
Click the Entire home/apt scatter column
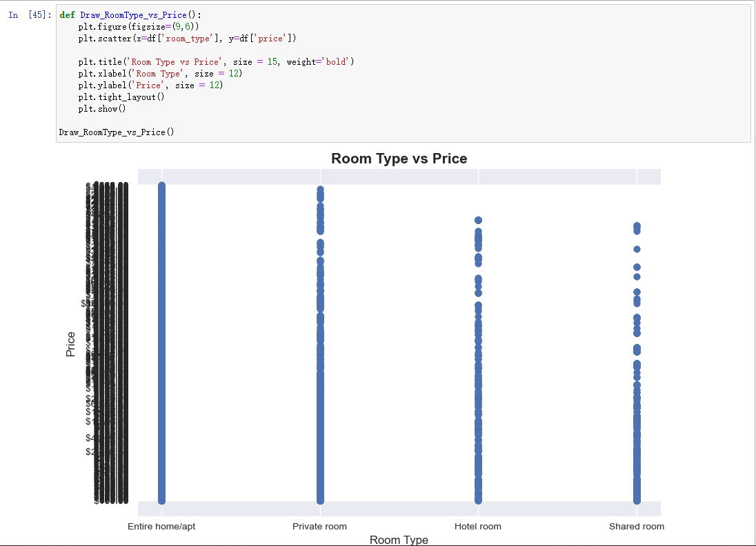(x=161, y=343)
